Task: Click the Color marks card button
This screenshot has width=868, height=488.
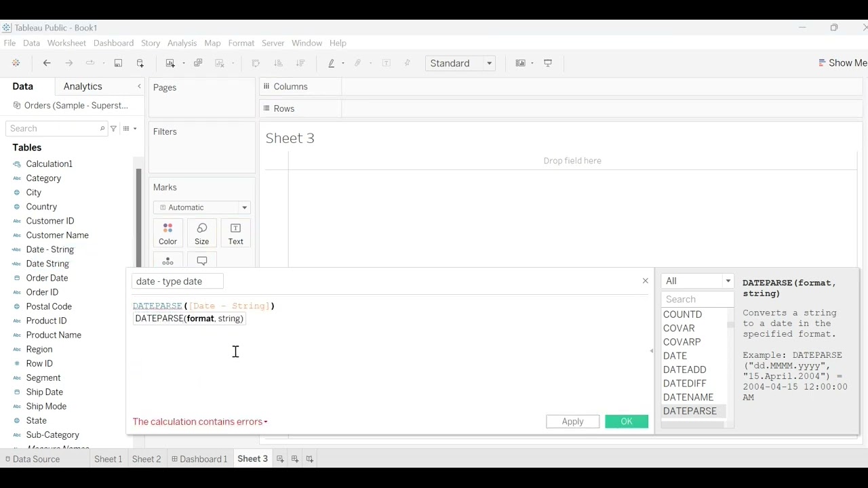Action: (x=167, y=233)
